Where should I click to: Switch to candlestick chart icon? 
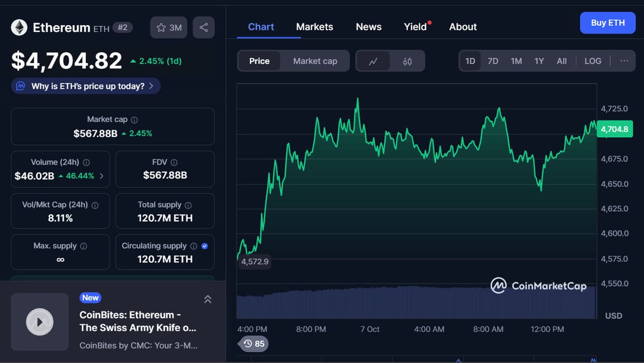point(407,61)
